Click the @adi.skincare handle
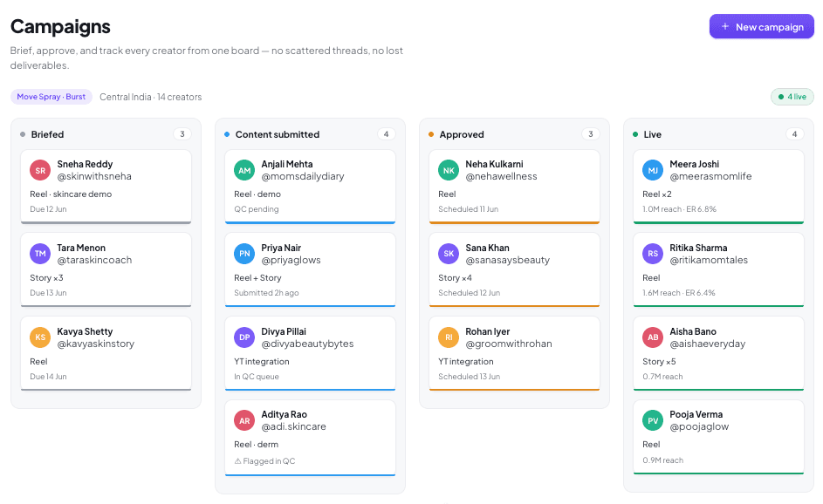Image resolution: width=823 pixels, height=504 pixels. (293, 426)
